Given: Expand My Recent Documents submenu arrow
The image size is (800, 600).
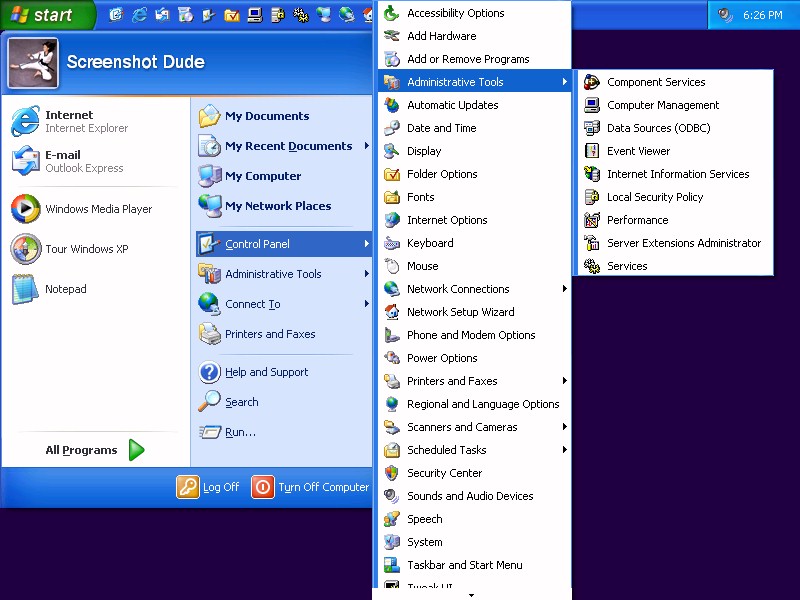Looking at the screenshot, I should (366, 146).
